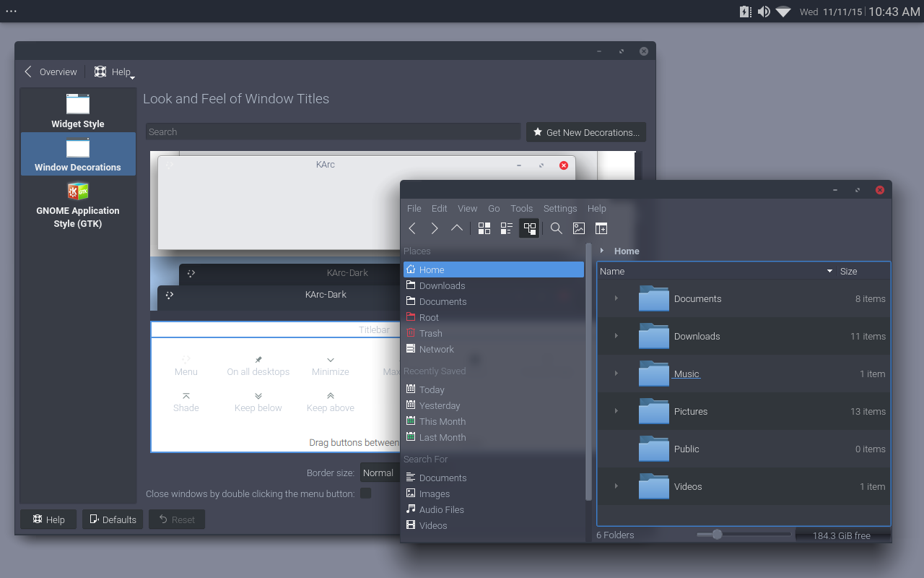Click the Size column header
Screen dimensions: 924x578
863,271
